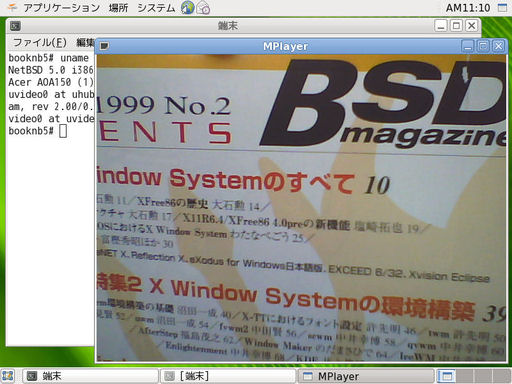
Task: Click the show desktop icon in taskbar
Action: click(8, 376)
